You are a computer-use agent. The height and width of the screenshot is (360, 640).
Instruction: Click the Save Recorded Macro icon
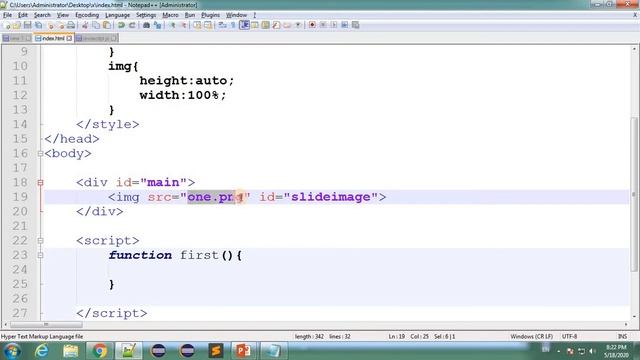point(356,25)
